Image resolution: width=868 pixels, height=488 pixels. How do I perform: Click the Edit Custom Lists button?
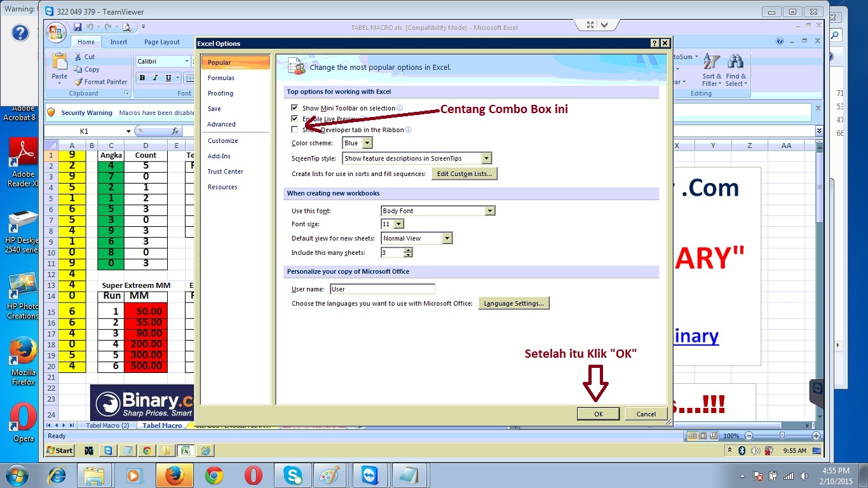[465, 173]
